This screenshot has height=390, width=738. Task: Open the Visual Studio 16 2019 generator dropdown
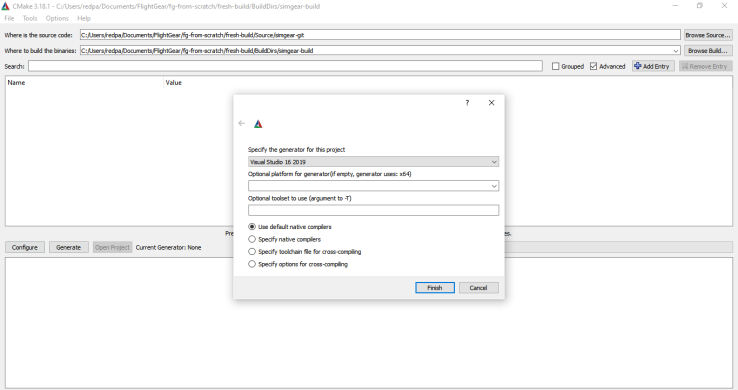[x=373, y=162]
